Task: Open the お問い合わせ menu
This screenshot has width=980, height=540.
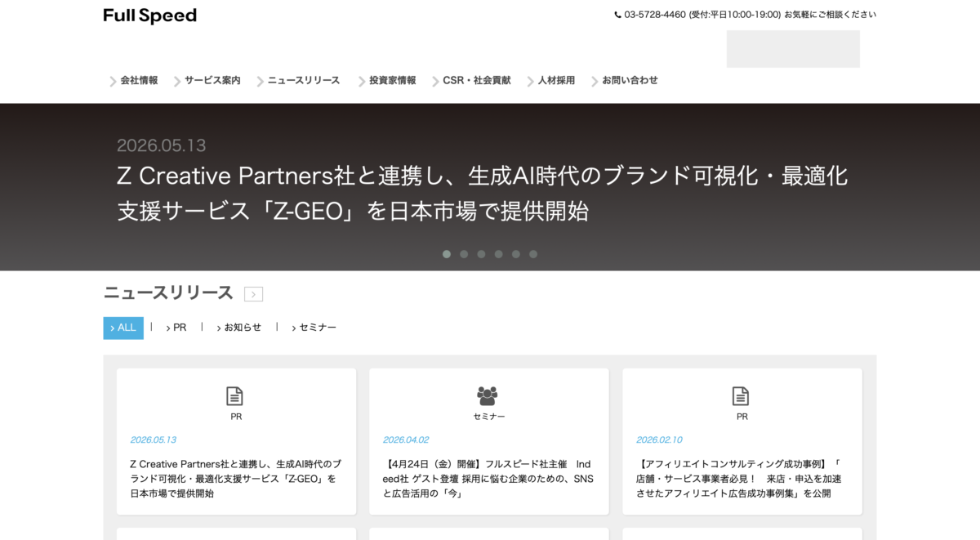Action: pos(630,80)
